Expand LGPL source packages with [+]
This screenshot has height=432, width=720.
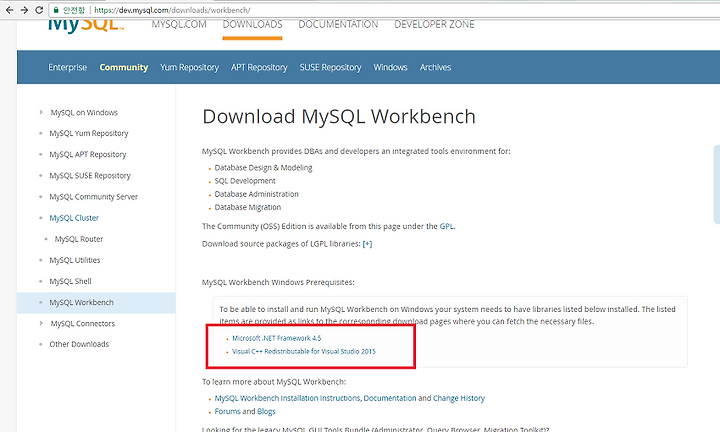tap(367, 244)
